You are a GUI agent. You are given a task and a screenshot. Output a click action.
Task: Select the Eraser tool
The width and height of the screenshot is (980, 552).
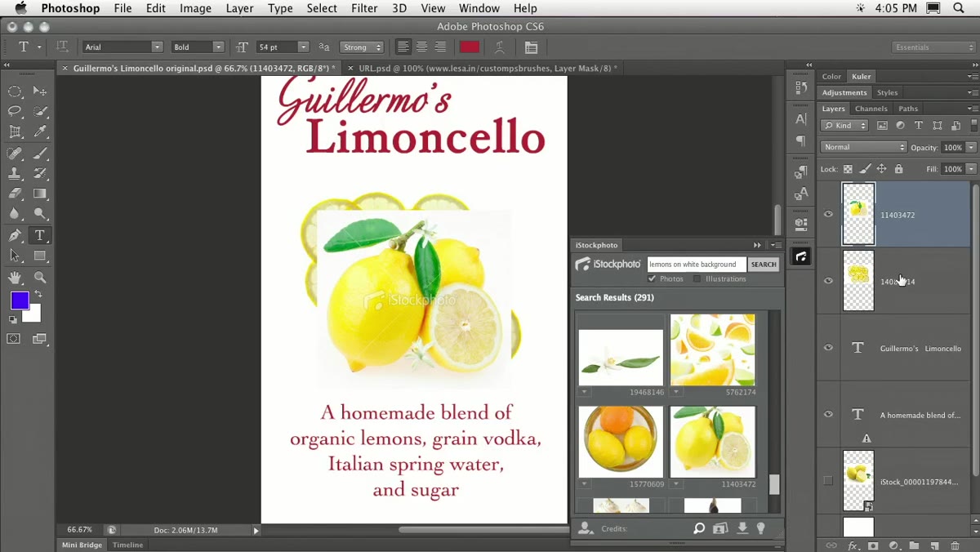pyautogui.click(x=15, y=194)
